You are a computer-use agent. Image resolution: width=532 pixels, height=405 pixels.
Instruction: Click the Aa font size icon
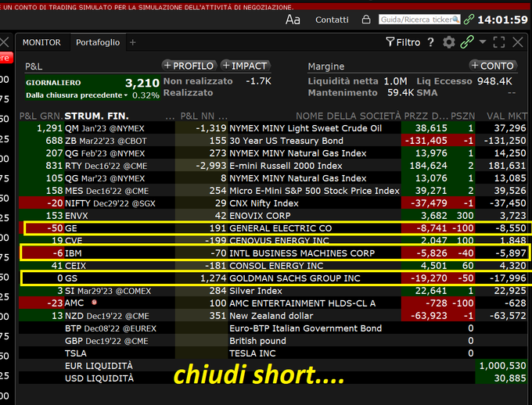(x=293, y=20)
